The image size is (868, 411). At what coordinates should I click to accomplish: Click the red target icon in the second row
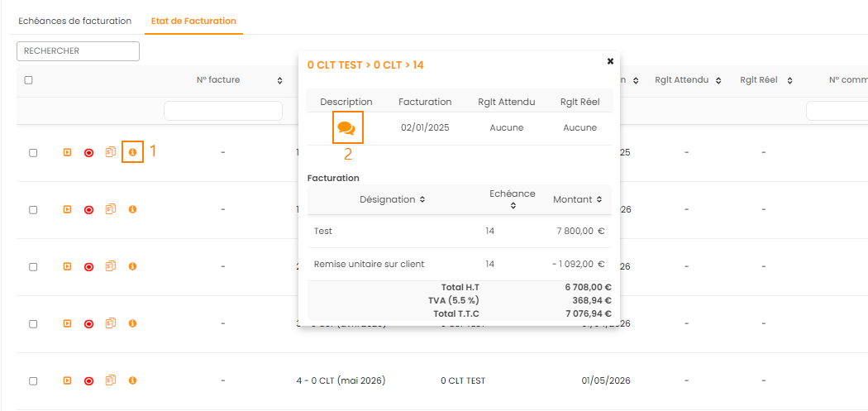point(88,209)
